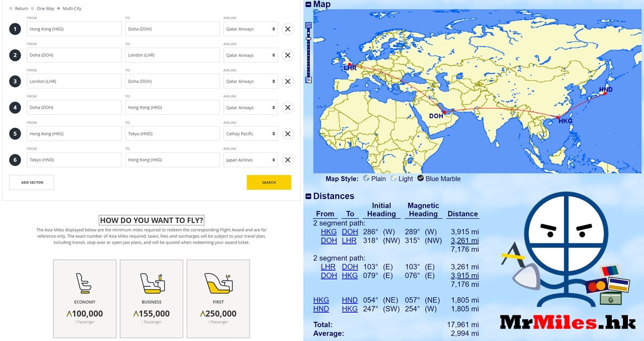This screenshot has width=644, height=341.
Task: Collapse the Distances section minus icon
Action: 308,196
